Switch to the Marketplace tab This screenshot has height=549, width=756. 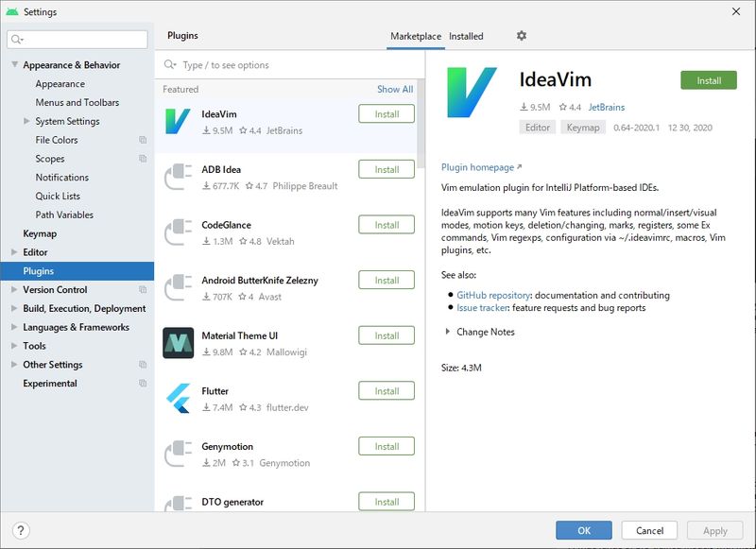click(416, 36)
